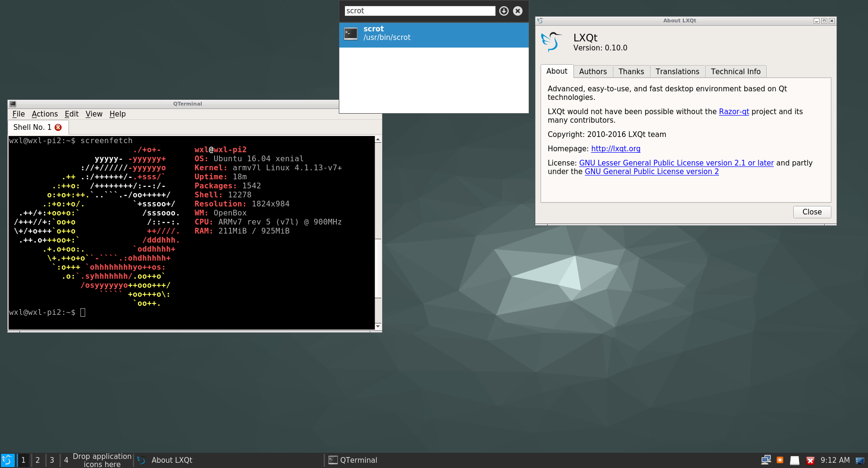Close the Shell No. 1 tab
The width and height of the screenshot is (868, 468).
(59, 127)
